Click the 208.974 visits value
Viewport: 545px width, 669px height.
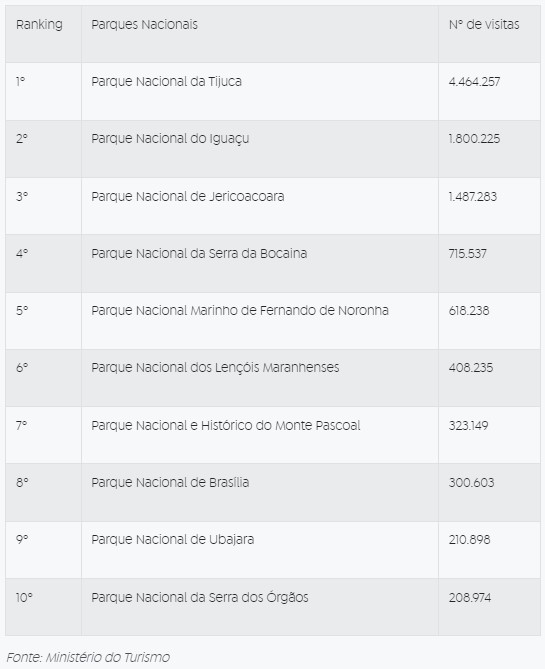469,597
